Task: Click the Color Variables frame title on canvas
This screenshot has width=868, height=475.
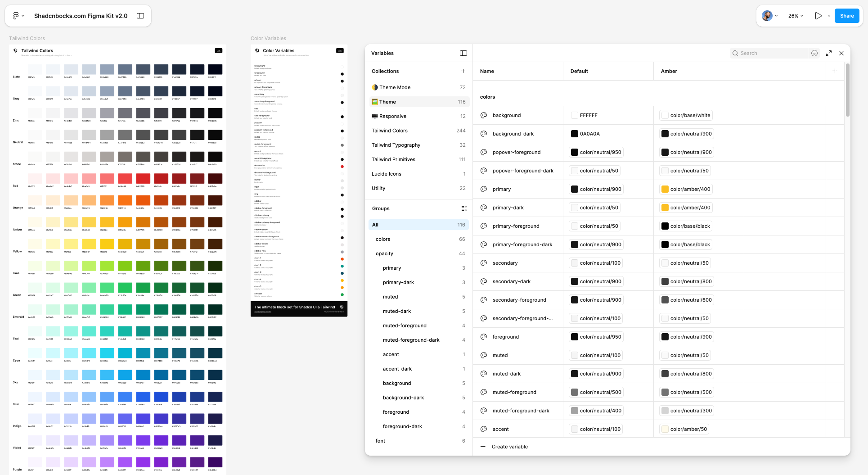Action: point(268,38)
